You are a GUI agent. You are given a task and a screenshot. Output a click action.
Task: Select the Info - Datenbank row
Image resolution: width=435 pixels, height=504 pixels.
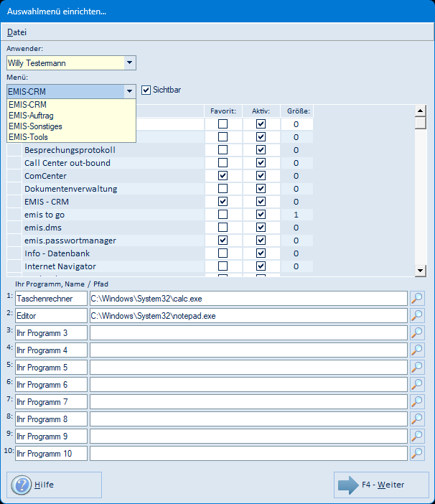(x=160, y=253)
